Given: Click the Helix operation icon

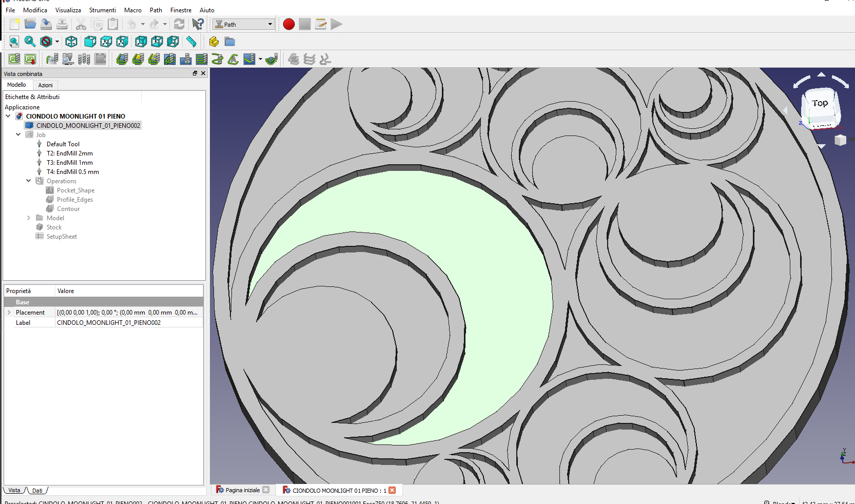Looking at the screenshot, I should click(x=218, y=59).
